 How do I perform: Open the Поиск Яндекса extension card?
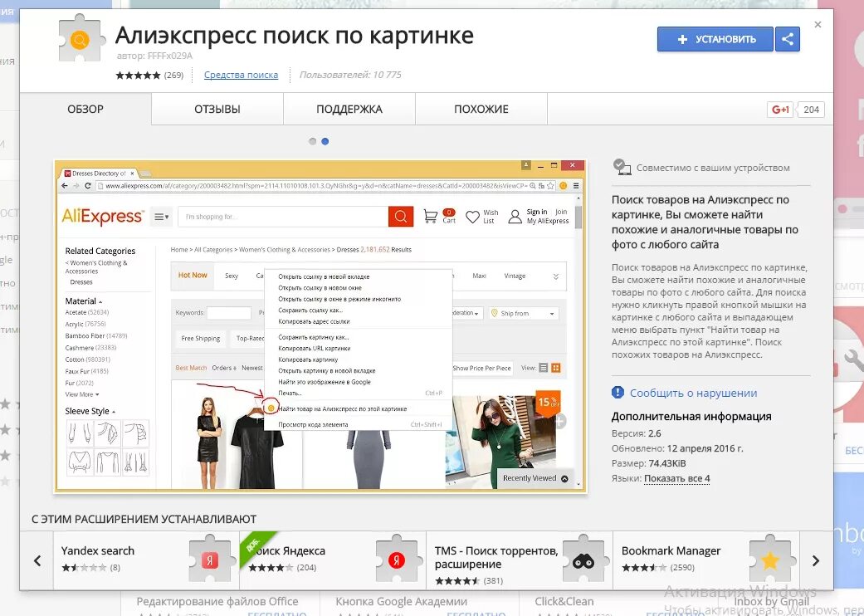[x=332, y=560]
